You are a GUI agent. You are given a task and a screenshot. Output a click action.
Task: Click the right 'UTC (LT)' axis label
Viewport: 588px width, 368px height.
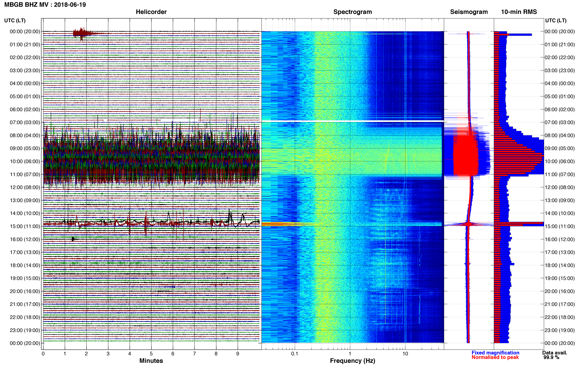556,20
